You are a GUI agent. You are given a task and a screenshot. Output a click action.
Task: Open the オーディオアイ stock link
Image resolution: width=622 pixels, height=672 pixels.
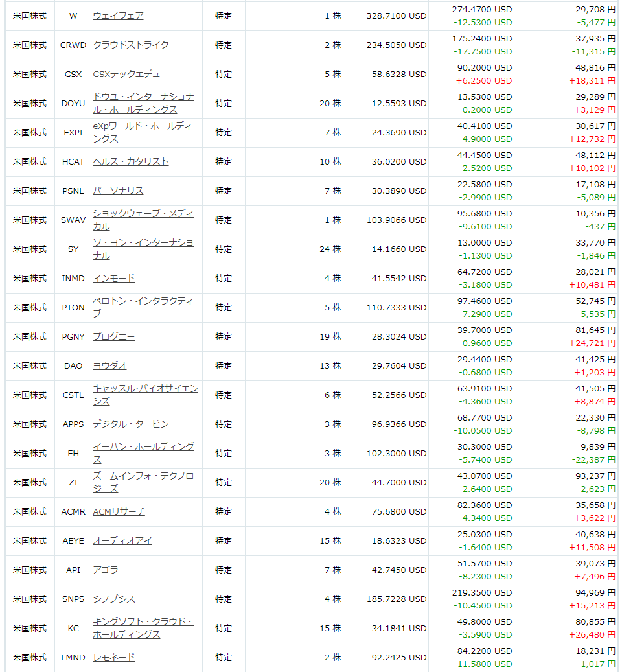tap(122, 540)
